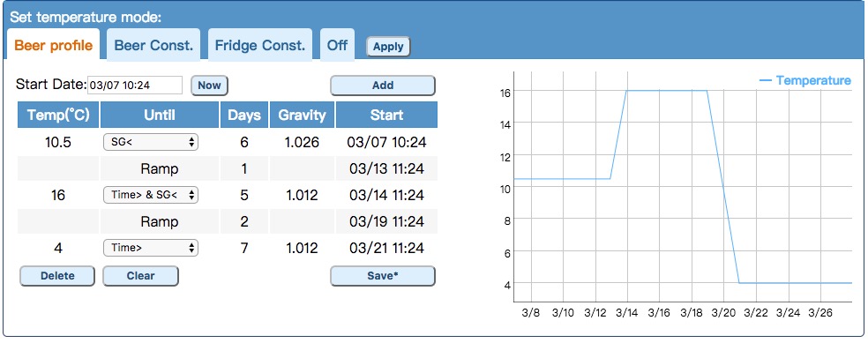Image resolution: width=868 pixels, height=343 pixels.
Task: Edit the Start Date input field
Action: pyautogui.click(x=135, y=86)
